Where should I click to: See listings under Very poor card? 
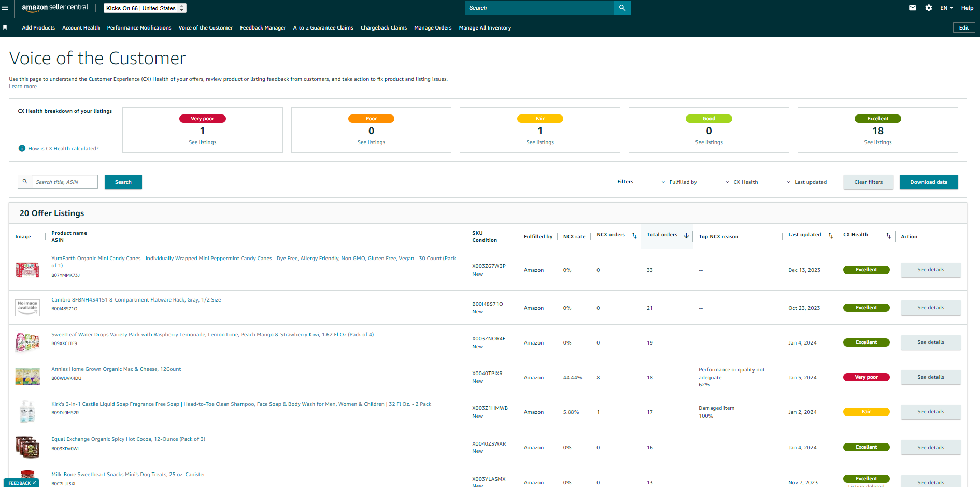click(203, 142)
